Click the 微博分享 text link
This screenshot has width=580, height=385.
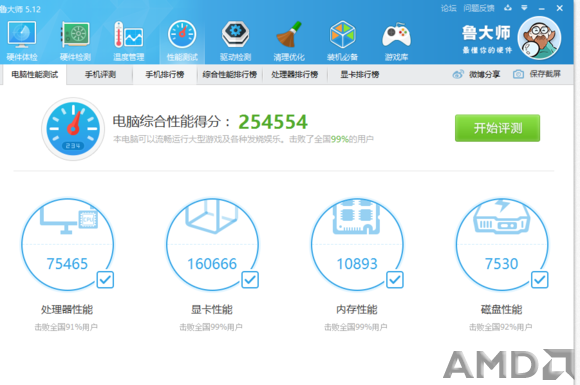(485, 74)
